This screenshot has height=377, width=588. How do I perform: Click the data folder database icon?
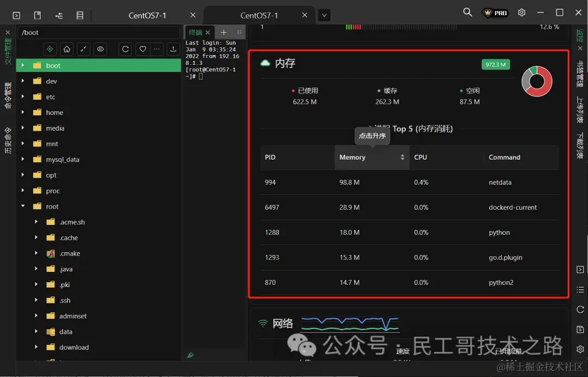pos(51,332)
